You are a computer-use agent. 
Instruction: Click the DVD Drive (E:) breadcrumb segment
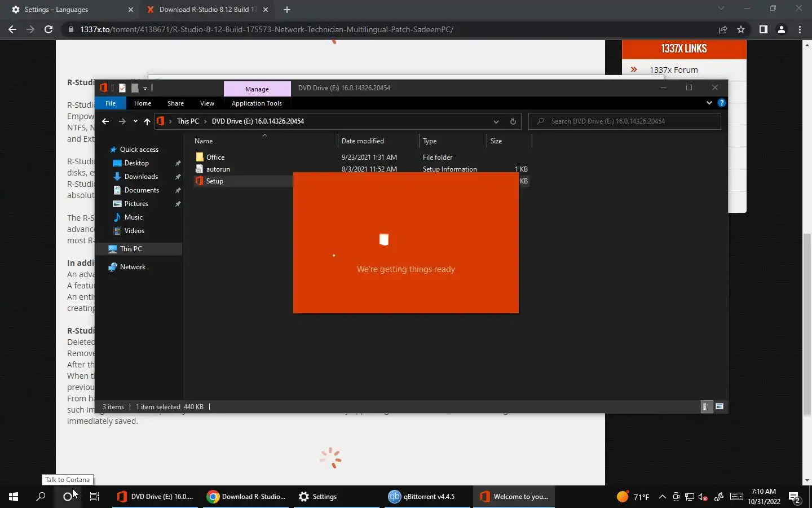[x=258, y=121]
